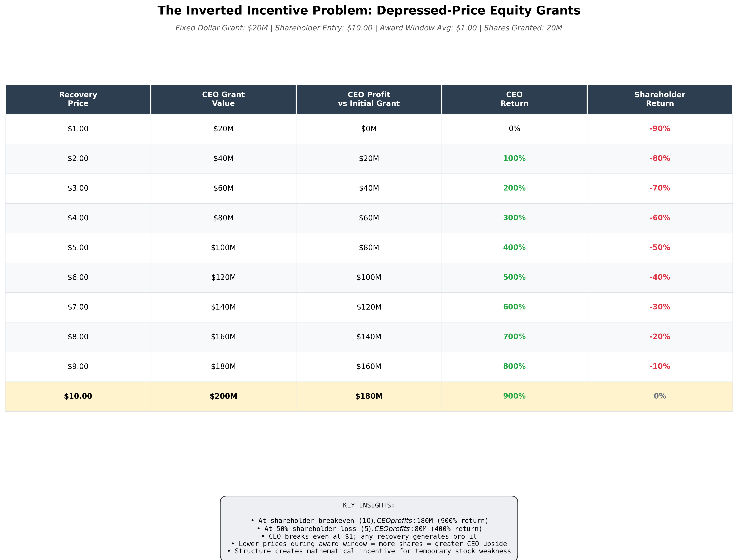This screenshot has width=738, height=560.
Task: Click the insight about temporary stock weakness
Action: 369,551
